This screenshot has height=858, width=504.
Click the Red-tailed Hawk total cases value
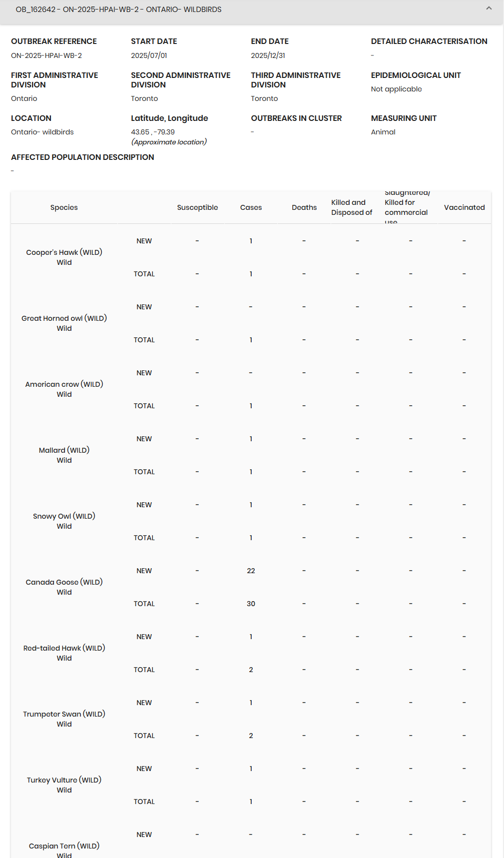click(251, 670)
